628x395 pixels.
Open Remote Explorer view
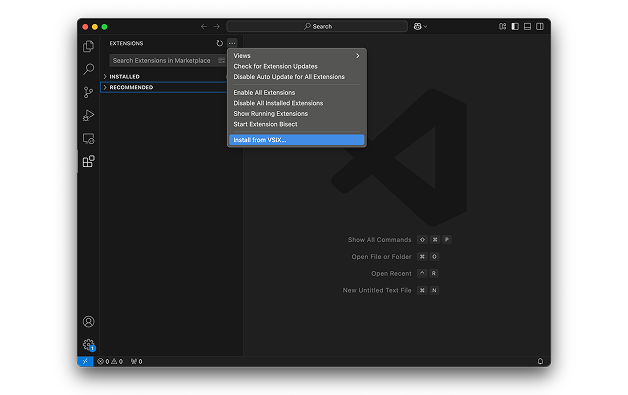click(88, 139)
